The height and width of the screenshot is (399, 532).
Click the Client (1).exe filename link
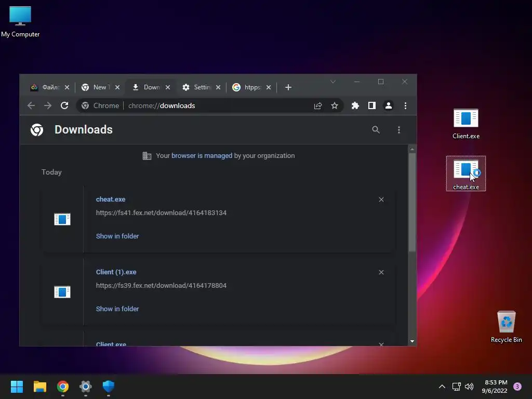point(116,272)
